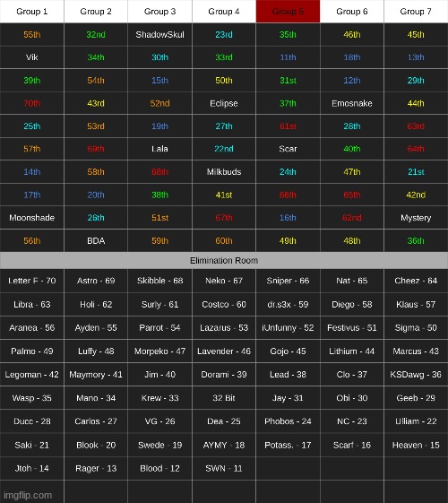Select the Scar cell in Group 5
Screen dimensions: 448x503
point(288,149)
